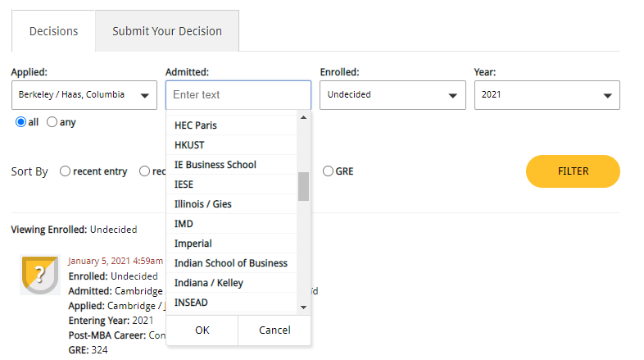Click the question-mark shield avatar
This screenshot has height=360, width=644.
tap(40, 275)
